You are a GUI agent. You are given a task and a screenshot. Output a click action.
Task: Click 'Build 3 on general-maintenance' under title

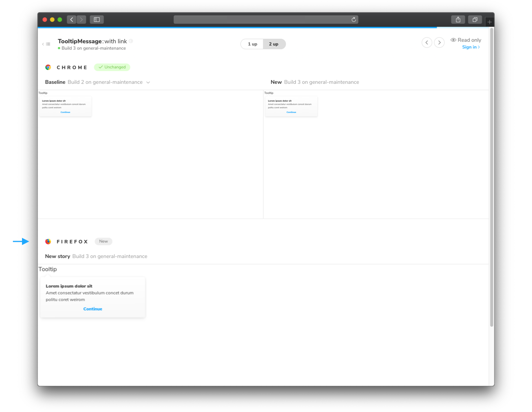[x=94, y=48]
